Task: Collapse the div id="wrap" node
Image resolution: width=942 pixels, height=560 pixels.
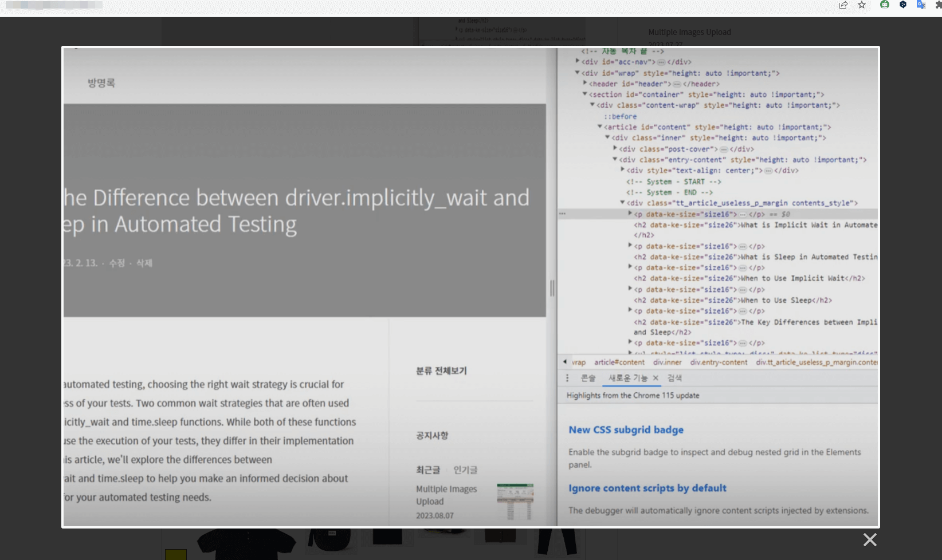Action: coord(578,73)
